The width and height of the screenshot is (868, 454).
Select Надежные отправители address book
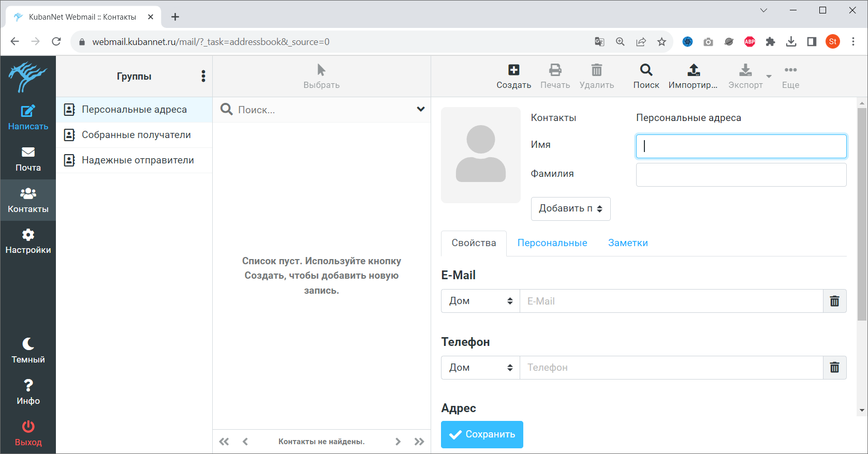[134, 160]
